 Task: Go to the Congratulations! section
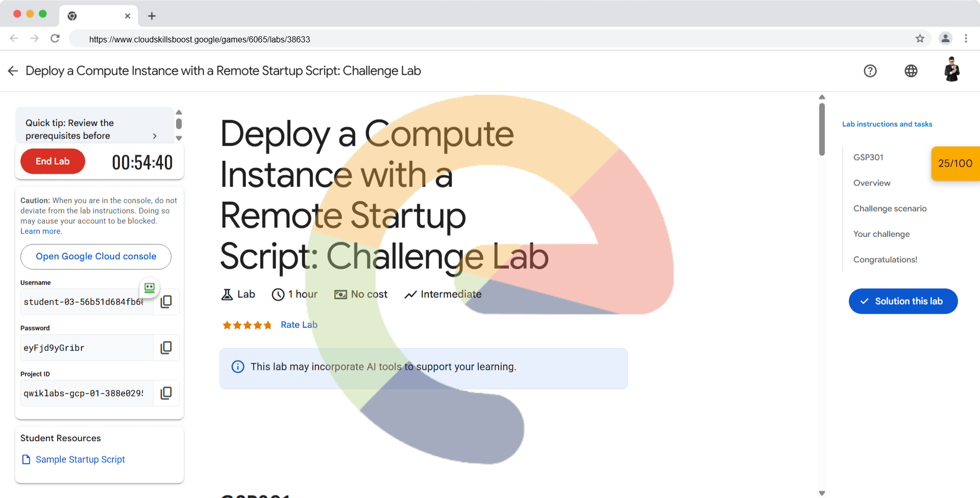tap(885, 259)
